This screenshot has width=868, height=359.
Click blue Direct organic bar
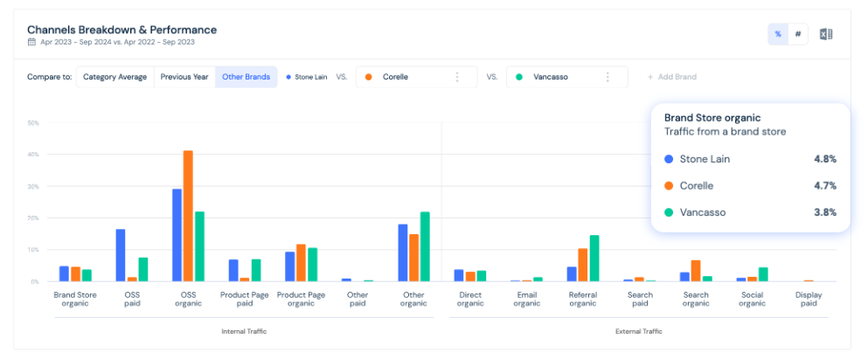tap(459, 275)
